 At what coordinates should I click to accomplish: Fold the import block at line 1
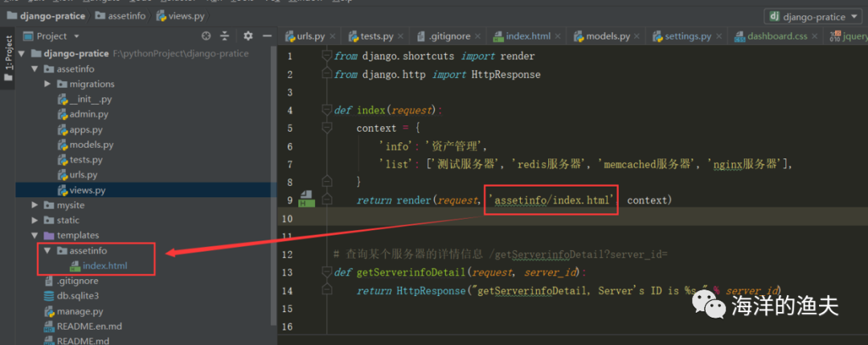click(327, 56)
